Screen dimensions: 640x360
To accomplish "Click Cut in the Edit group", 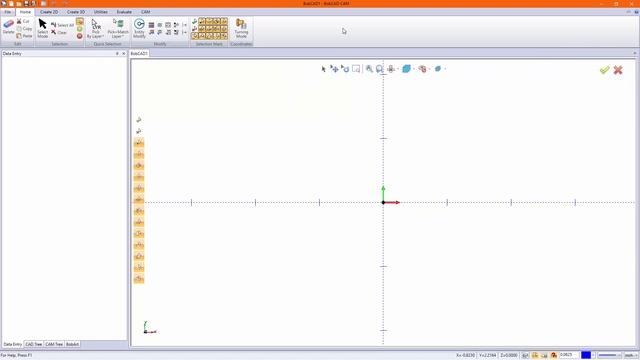I will click(23, 21).
